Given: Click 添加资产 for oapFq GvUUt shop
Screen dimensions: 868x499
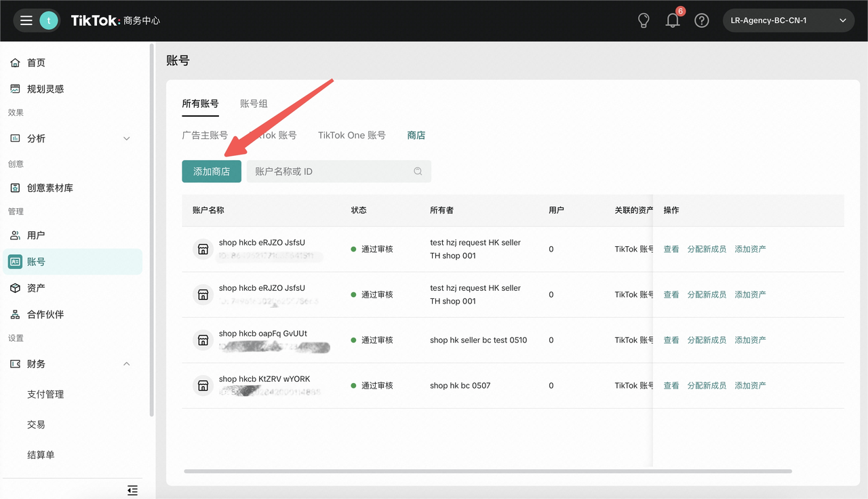Looking at the screenshot, I should [751, 340].
